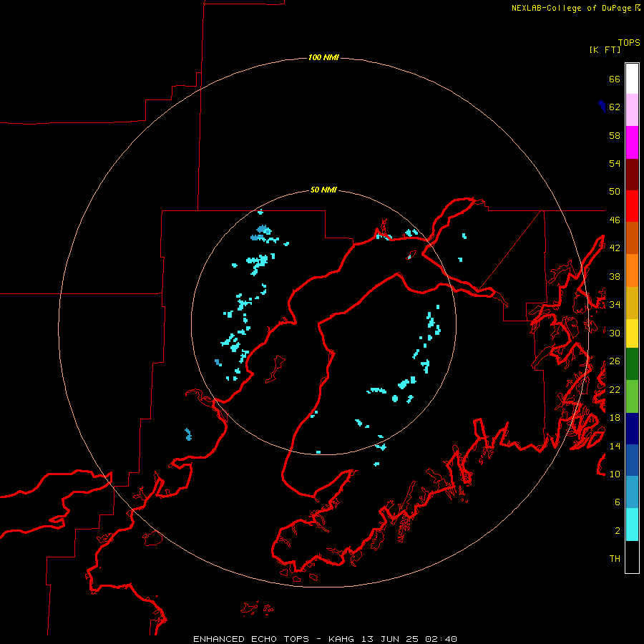The height and width of the screenshot is (644, 644).
Task: Click the gold 38 kft legend swatch
Action: coord(632,303)
